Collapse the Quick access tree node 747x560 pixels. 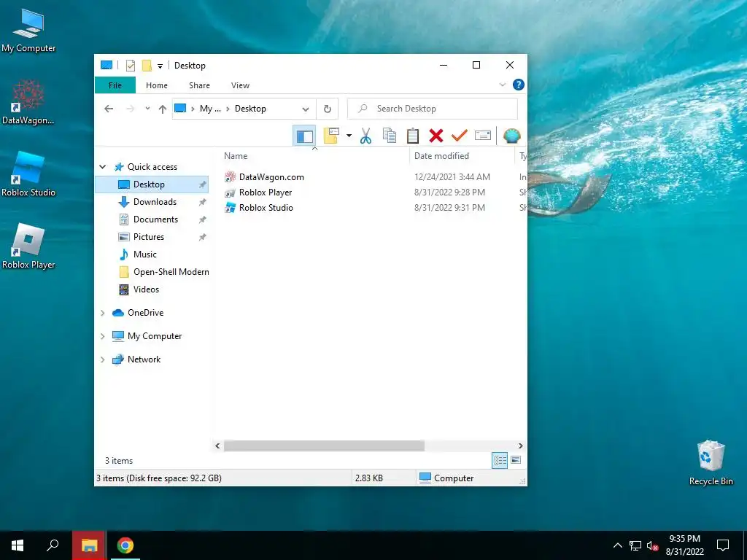[x=102, y=167]
